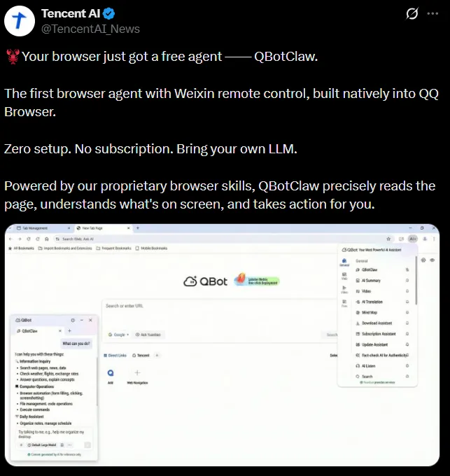Viewport: 450px width, 476px height.
Task: Open the tweet's three-dot more menu
Action: coord(433,13)
